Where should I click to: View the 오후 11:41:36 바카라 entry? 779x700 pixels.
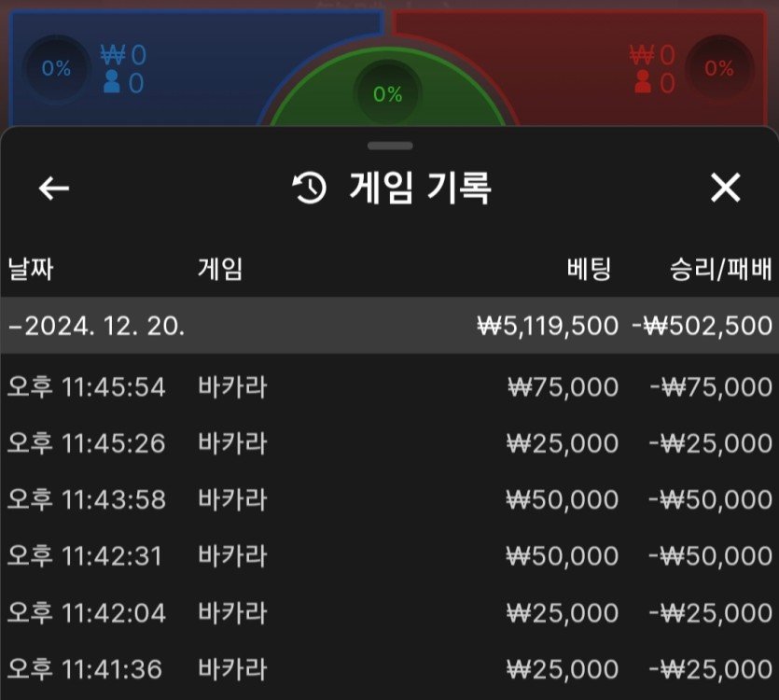pyautogui.click(x=390, y=669)
